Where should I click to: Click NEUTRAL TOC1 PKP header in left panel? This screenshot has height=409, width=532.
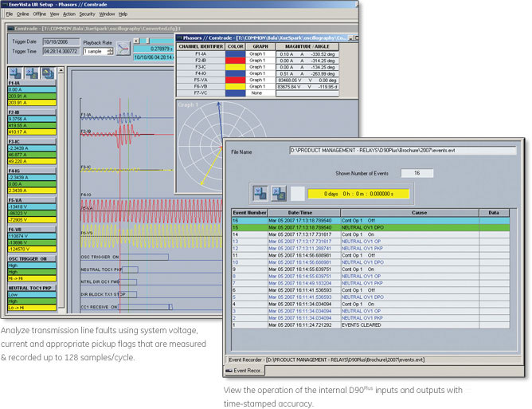[x=32, y=288]
